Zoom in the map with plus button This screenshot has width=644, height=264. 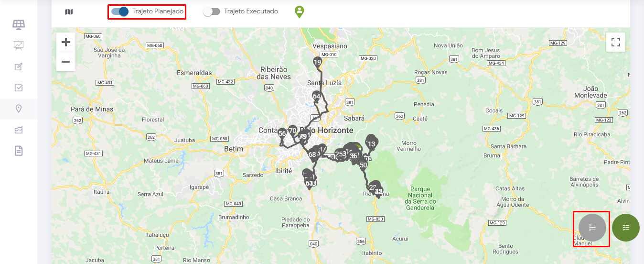point(66,42)
